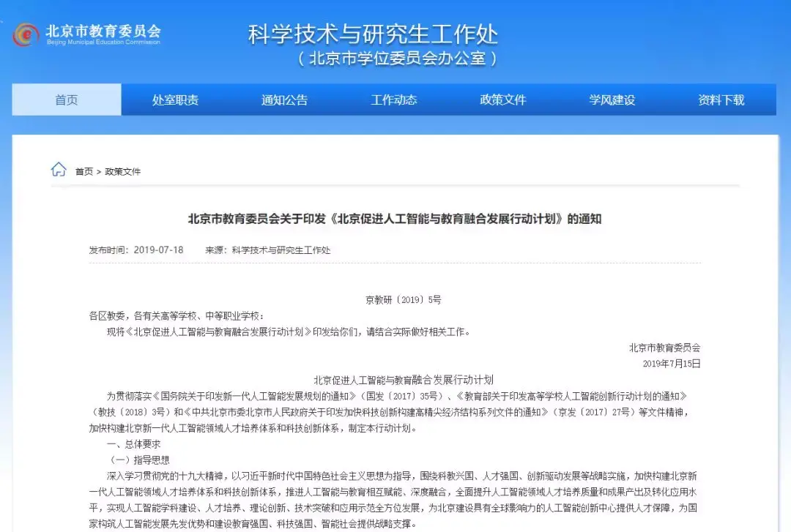The height and width of the screenshot is (532, 791).
Task: Click 政策文件 breadcrumb link
Action: [x=122, y=172]
